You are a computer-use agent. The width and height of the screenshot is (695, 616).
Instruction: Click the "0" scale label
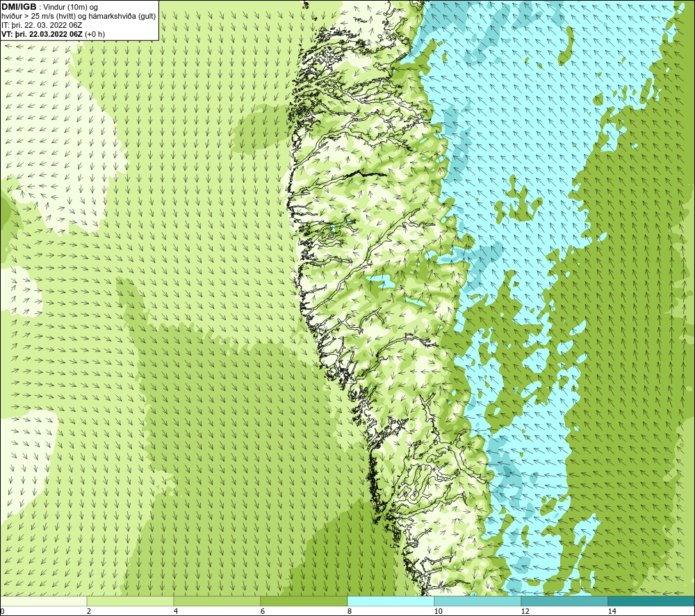[x=2, y=611]
